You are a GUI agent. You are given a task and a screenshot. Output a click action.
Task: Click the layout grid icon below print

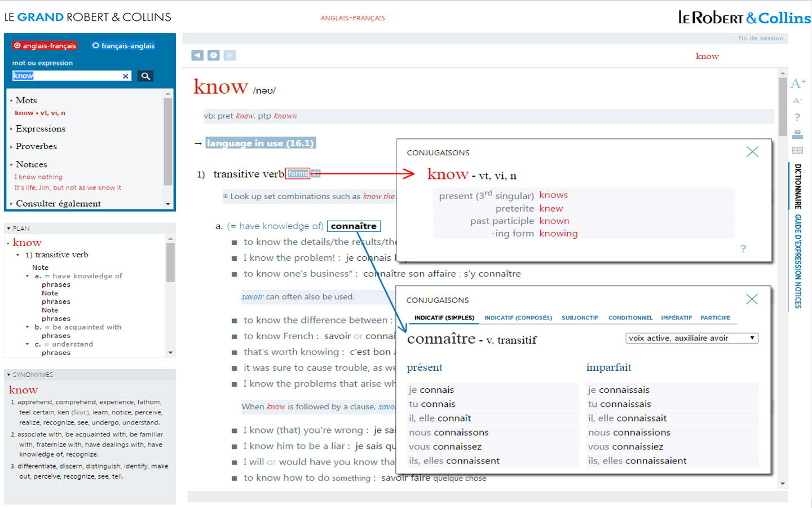pyautogui.click(x=797, y=150)
